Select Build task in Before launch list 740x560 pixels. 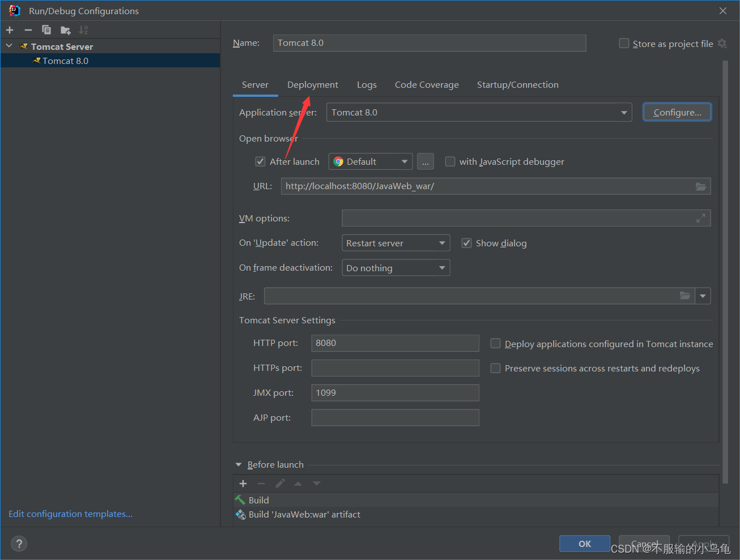(476, 500)
